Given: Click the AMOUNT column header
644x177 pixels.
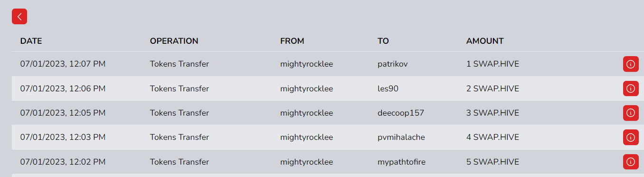Looking at the screenshot, I should [485, 41].
